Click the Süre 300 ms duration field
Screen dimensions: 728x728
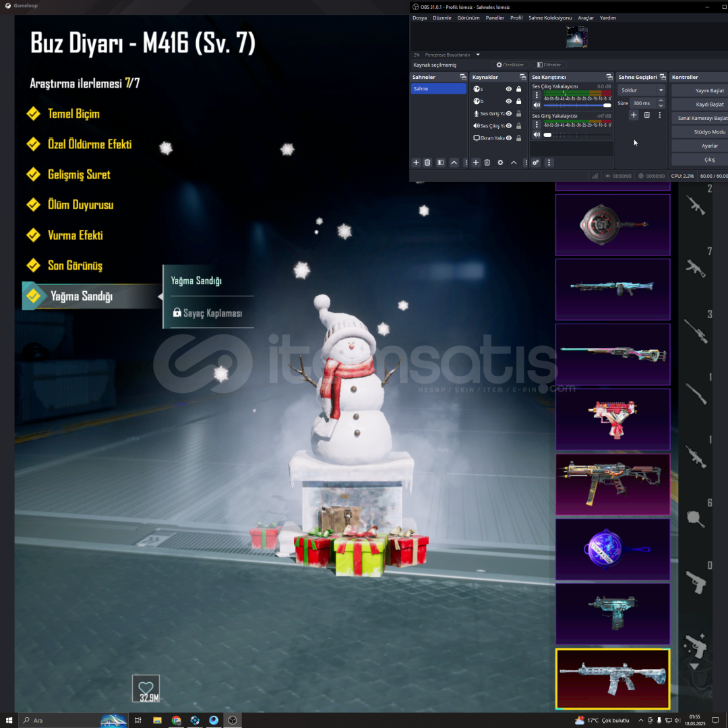643,103
